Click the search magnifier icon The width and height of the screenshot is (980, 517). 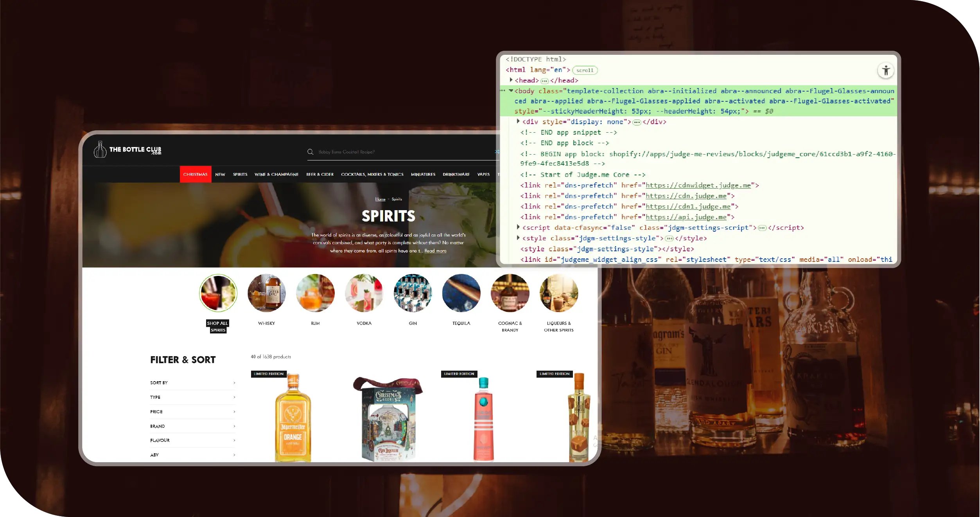coord(311,152)
